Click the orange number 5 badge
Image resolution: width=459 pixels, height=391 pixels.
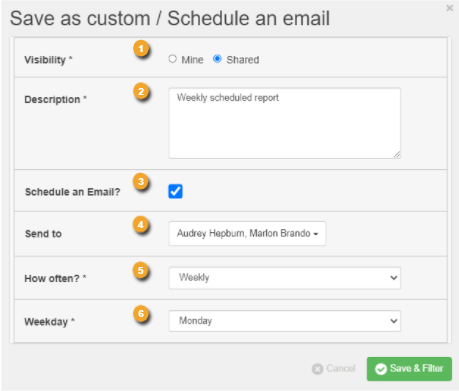click(x=141, y=270)
